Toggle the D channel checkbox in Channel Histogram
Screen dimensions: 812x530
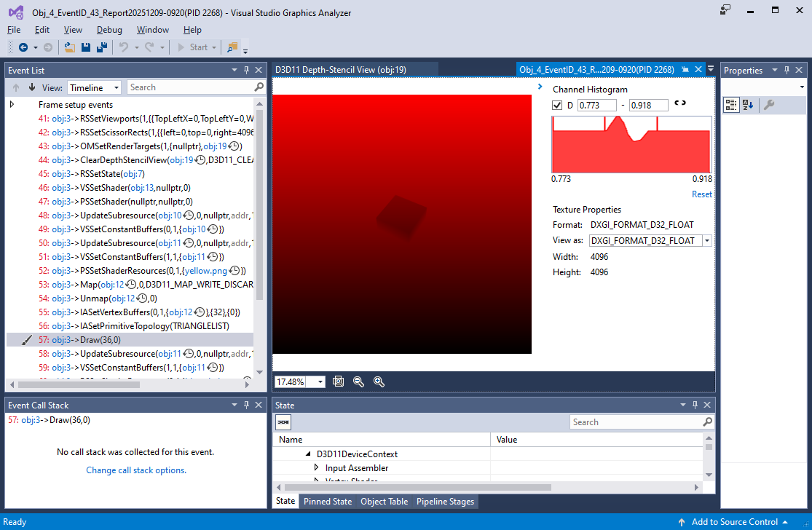[x=557, y=104]
